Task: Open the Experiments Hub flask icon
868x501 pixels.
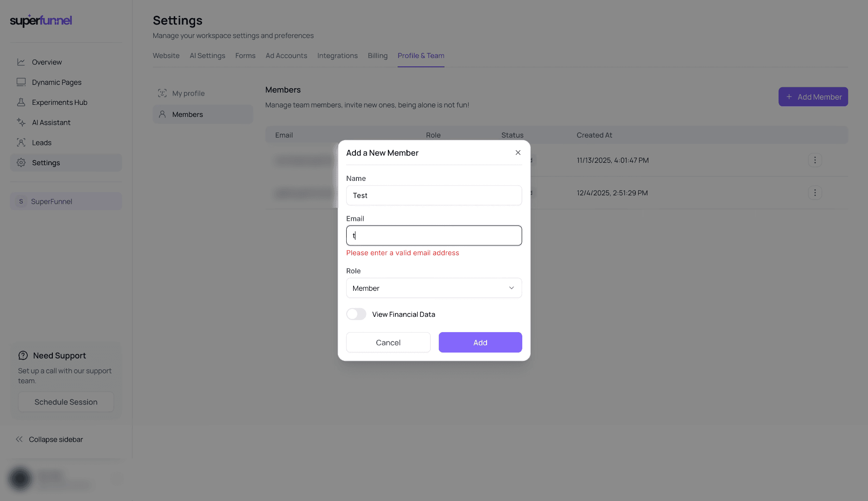Action: [21, 103]
